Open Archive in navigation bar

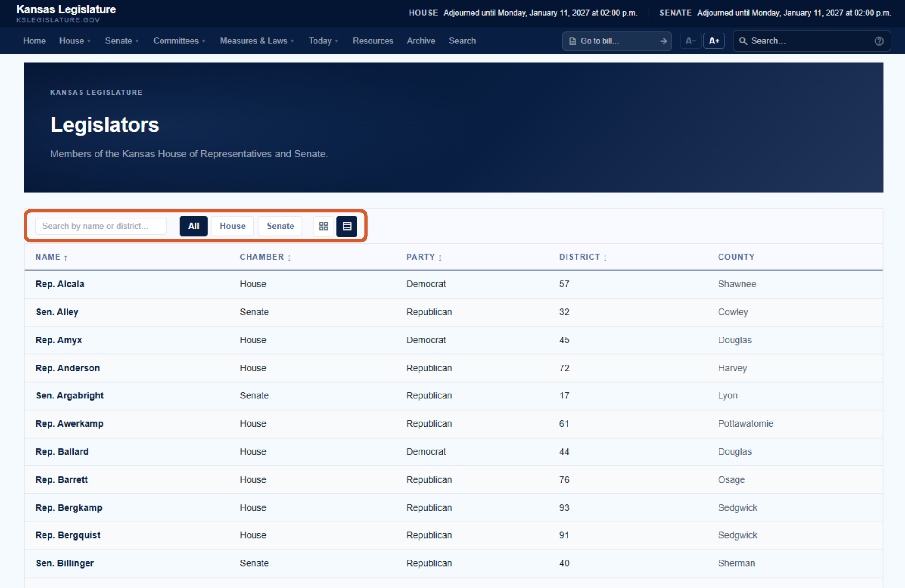[421, 41]
